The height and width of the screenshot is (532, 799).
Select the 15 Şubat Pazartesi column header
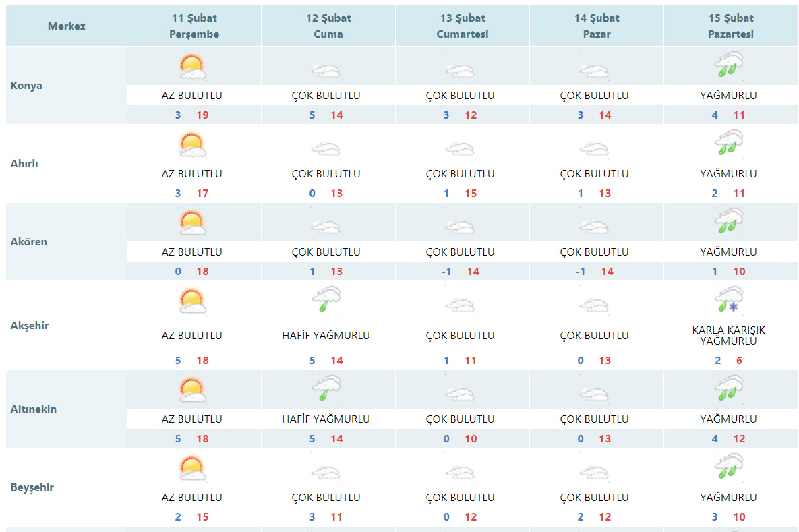click(731, 26)
